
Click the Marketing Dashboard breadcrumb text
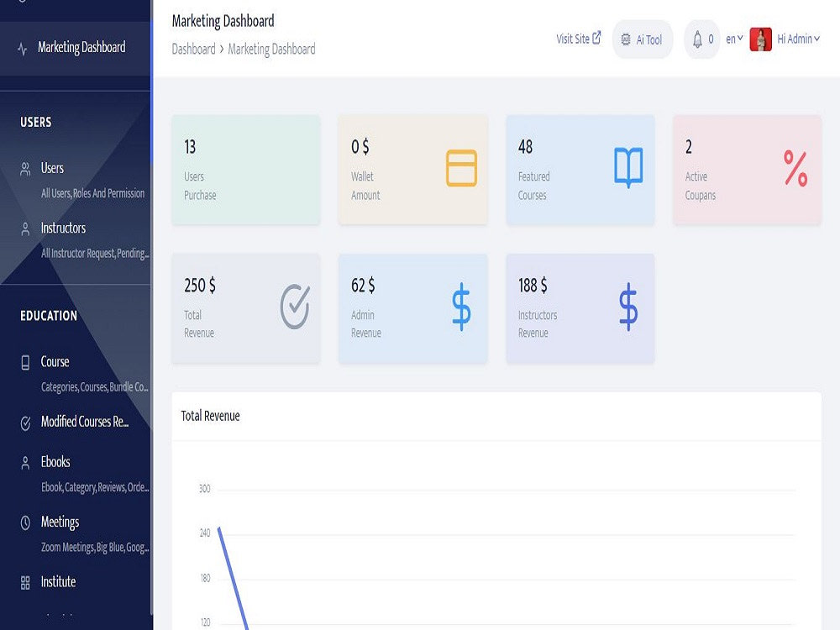pyautogui.click(x=271, y=50)
